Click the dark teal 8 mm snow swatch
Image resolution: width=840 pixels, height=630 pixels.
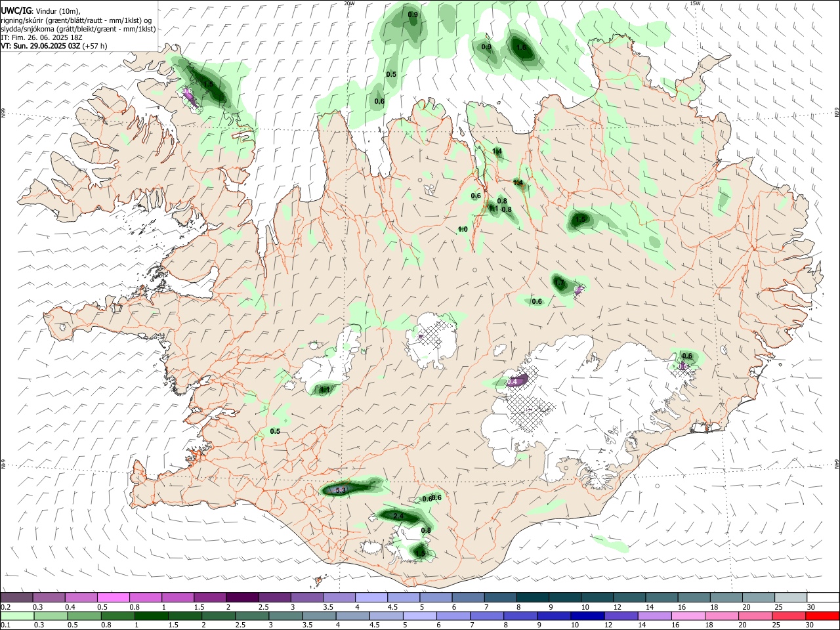[x=532, y=597]
